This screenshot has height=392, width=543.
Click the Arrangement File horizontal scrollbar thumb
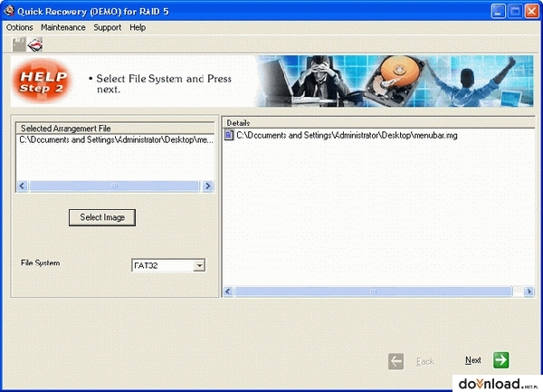click(x=114, y=186)
